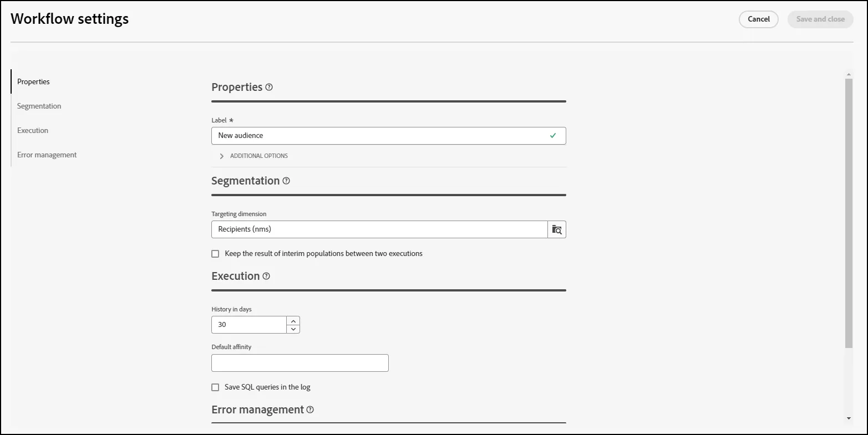Click the Workflow settings title
The height and width of the screenshot is (435, 868).
70,19
